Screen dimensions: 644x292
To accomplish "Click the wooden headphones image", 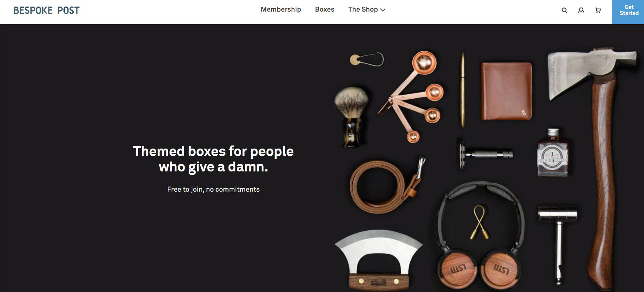I will [x=481, y=236].
